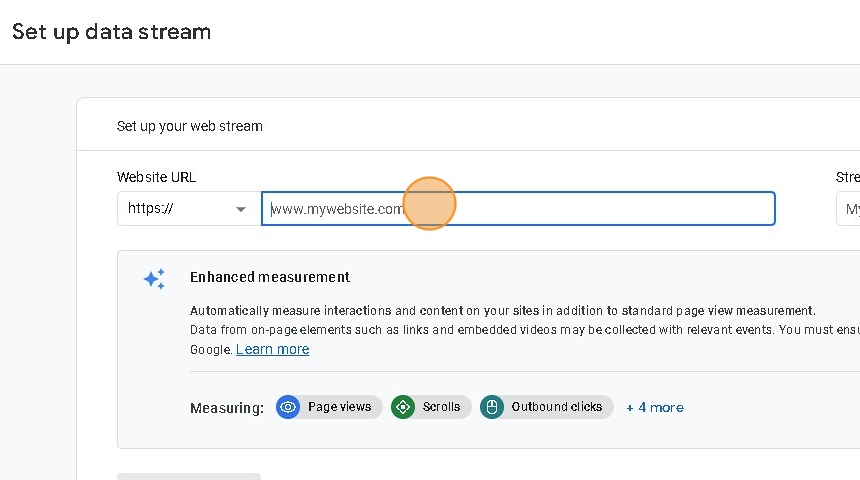Click the 'Set up data stream' title
Screen dimensions: 860x480
[x=111, y=31]
